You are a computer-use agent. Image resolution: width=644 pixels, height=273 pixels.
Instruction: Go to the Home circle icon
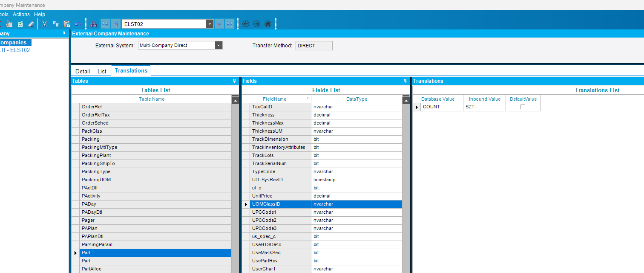click(268, 24)
